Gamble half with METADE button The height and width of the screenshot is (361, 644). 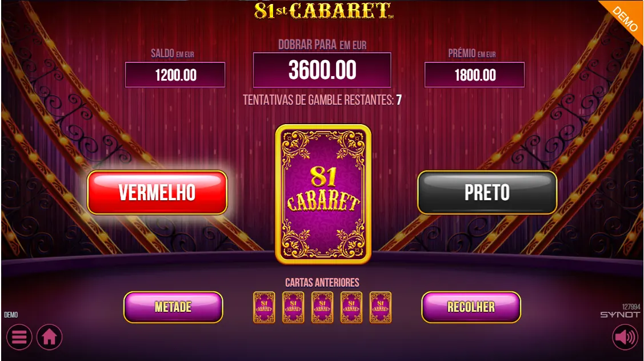[x=173, y=307]
